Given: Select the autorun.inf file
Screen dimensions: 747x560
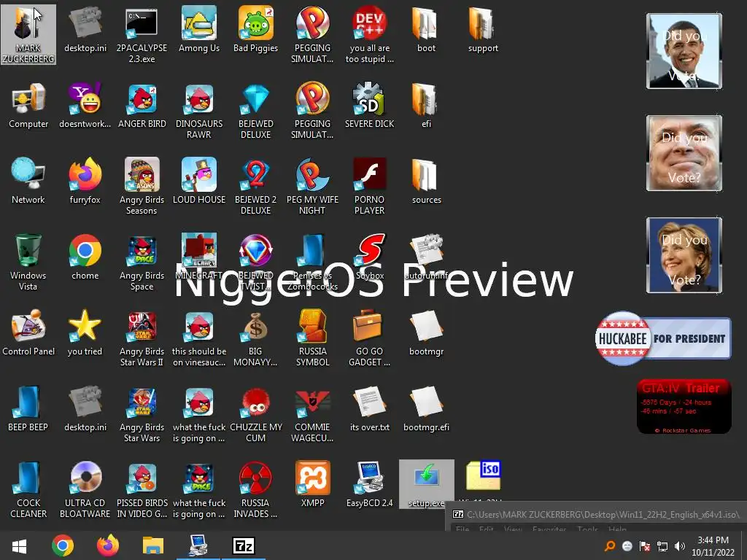Looking at the screenshot, I should click(426, 256).
